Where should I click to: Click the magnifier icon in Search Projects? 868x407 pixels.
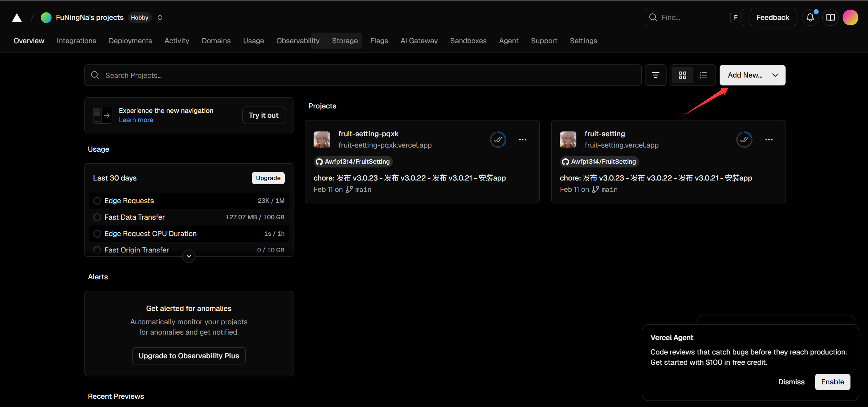(95, 75)
